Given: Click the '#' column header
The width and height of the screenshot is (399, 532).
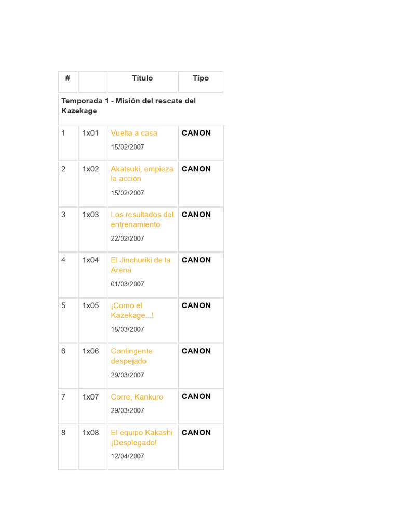Looking at the screenshot, I should click(68, 78).
